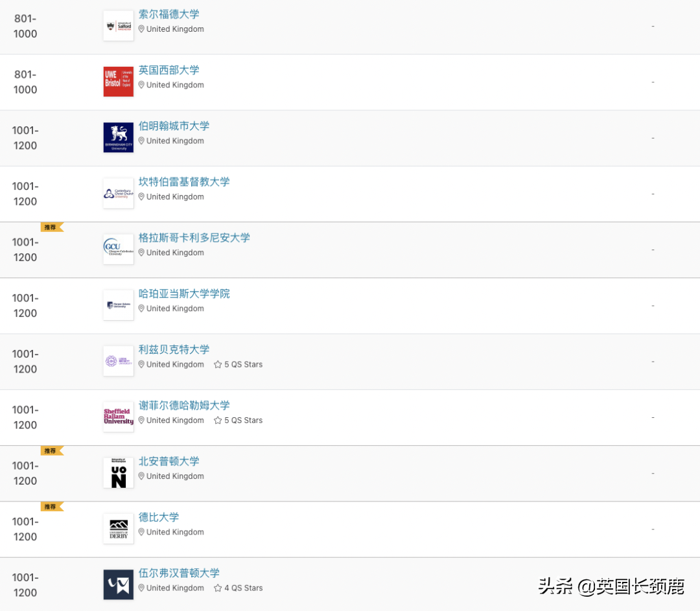Viewport: 700px width, 611px height.
Task: Open the 北安普顿大学 link
Action: [x=169, y=461]
